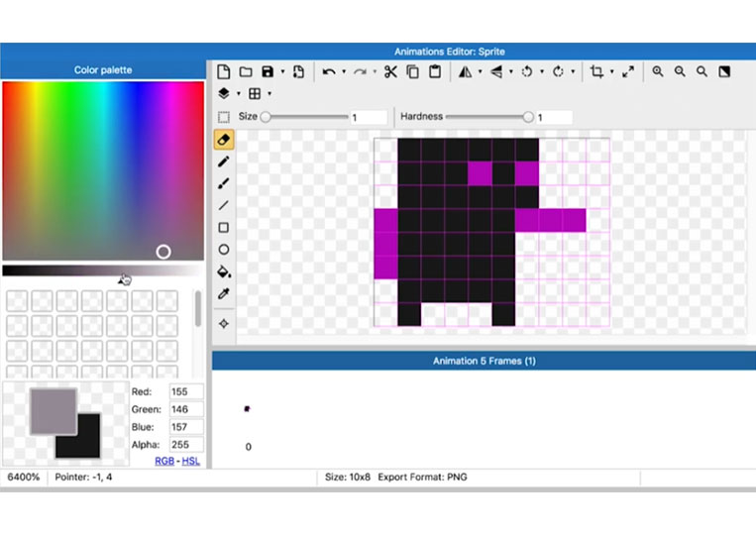Click the first empty palette swatch slot
This screenshot has width=756, height=536.
click(17, 301)
